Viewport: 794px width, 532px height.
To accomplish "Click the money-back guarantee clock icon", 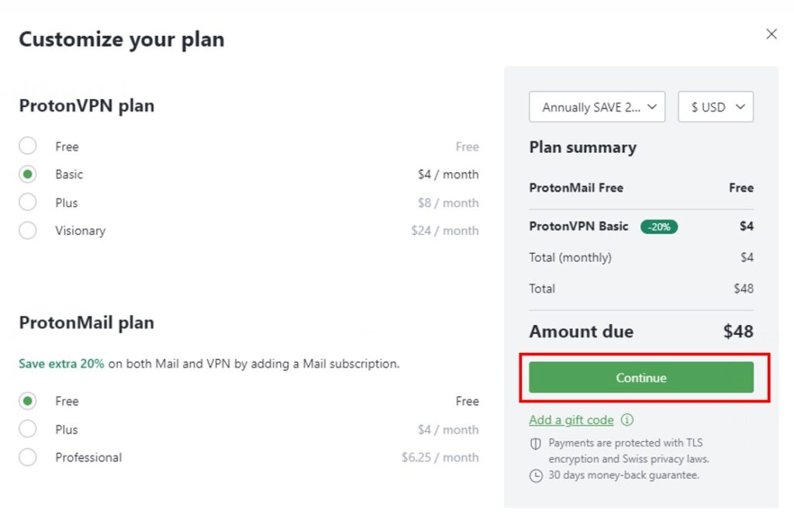I will 535,475.
